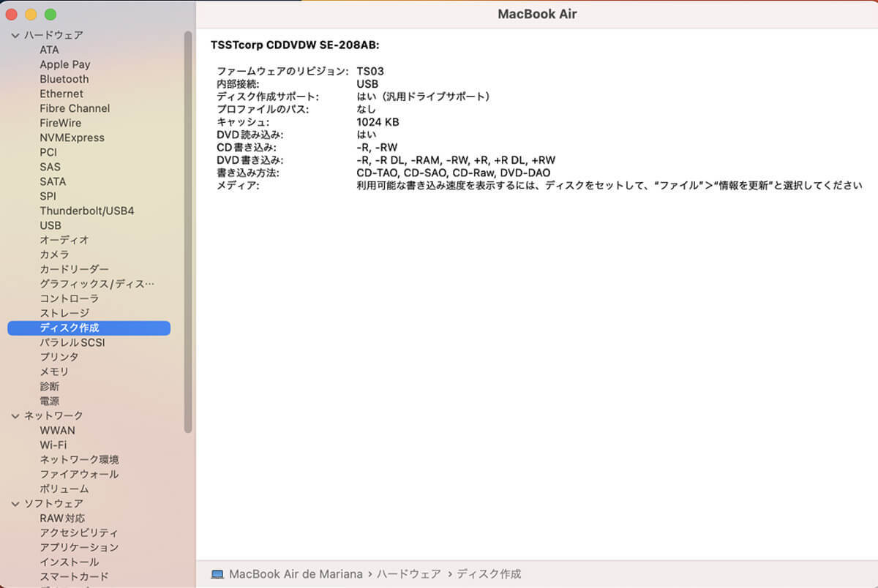Screen dimensions: 878x588
Task: Open the SATA entry
Action: click(53, 181)
